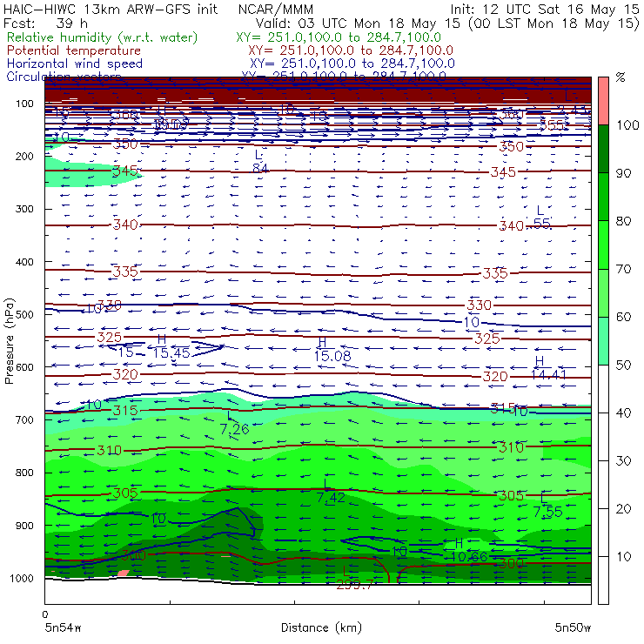Click the right '310' potential temperature contour label
This screenshot has width=644, height=644.
click(511, 447)
